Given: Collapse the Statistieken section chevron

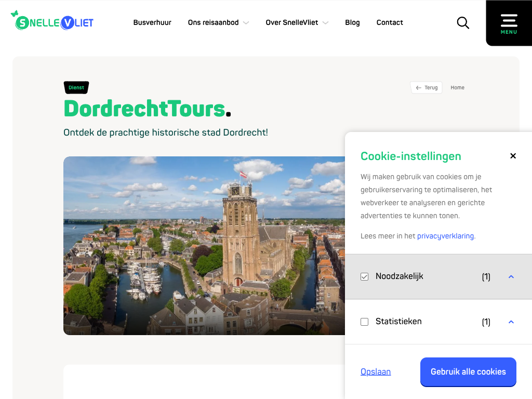Looking at the screenshot, I should [511, 322].
